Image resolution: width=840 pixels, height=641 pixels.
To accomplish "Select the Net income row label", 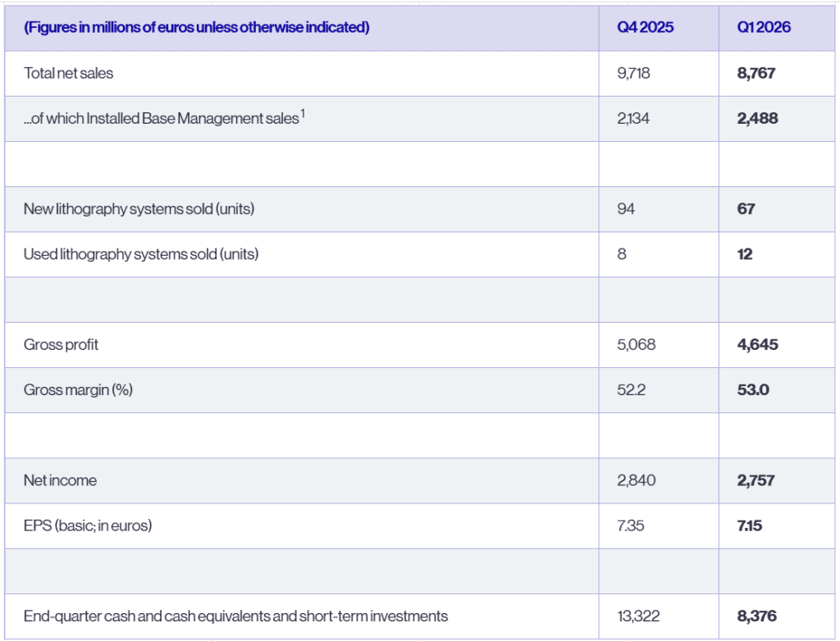I will click(x=60, y=480).
